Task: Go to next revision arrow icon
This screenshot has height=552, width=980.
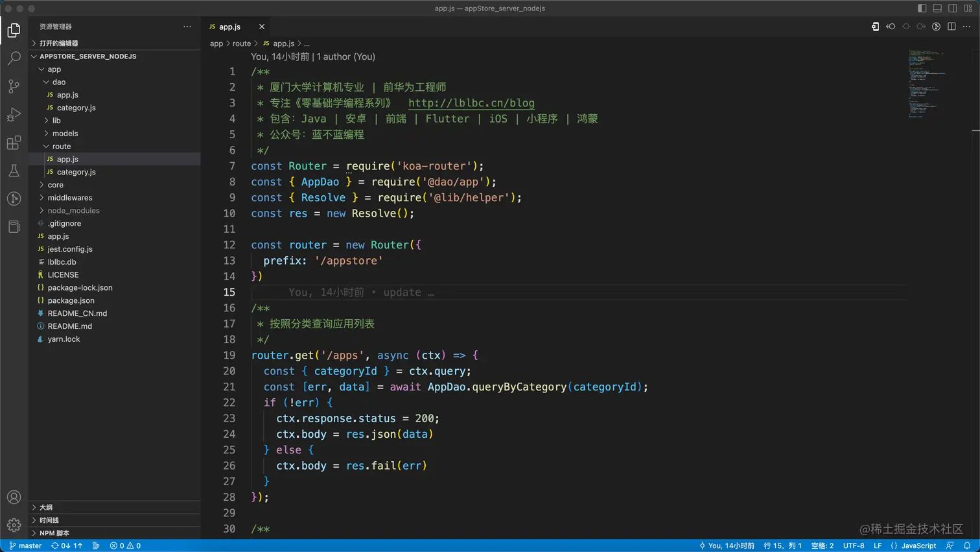Action: point(921,27)
